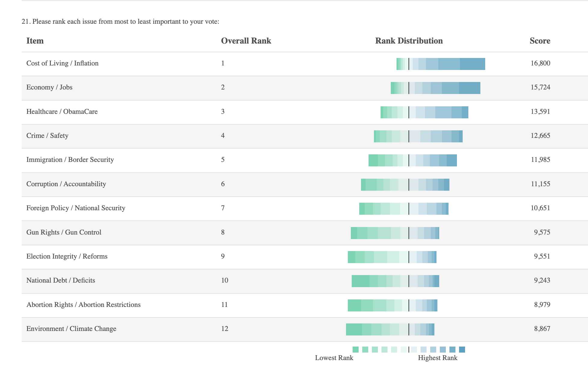Click the Election Integrity / Reforms label

(67, 256)
